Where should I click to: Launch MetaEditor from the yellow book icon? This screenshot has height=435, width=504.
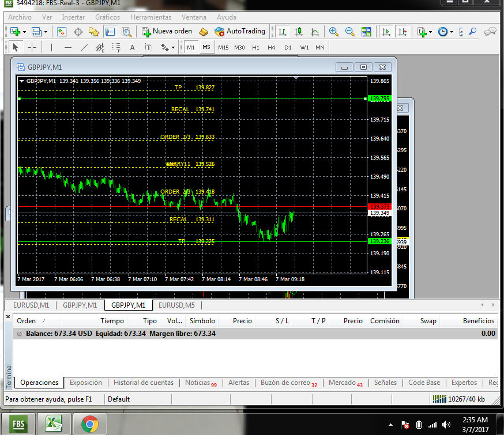[204, 32]
